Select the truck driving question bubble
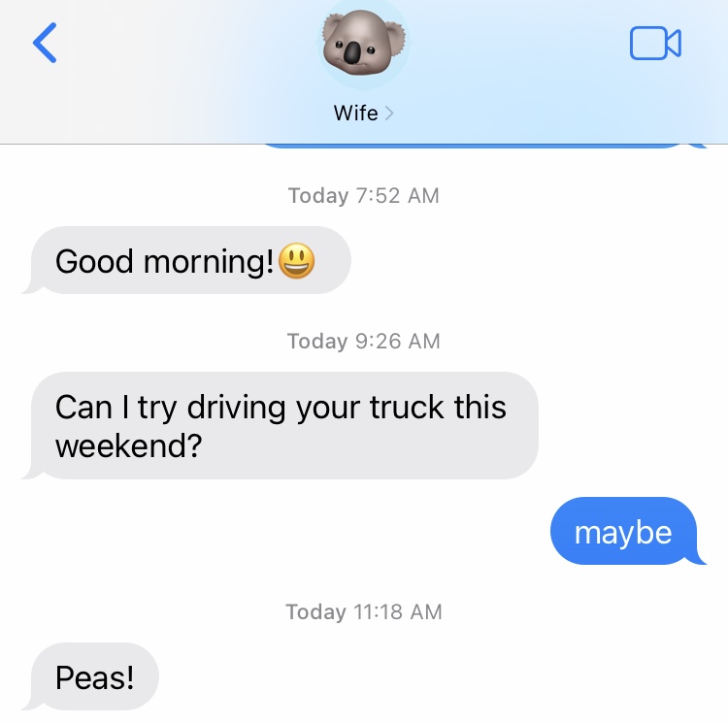The height and width of the screenshot is (724, 728). 281,426
